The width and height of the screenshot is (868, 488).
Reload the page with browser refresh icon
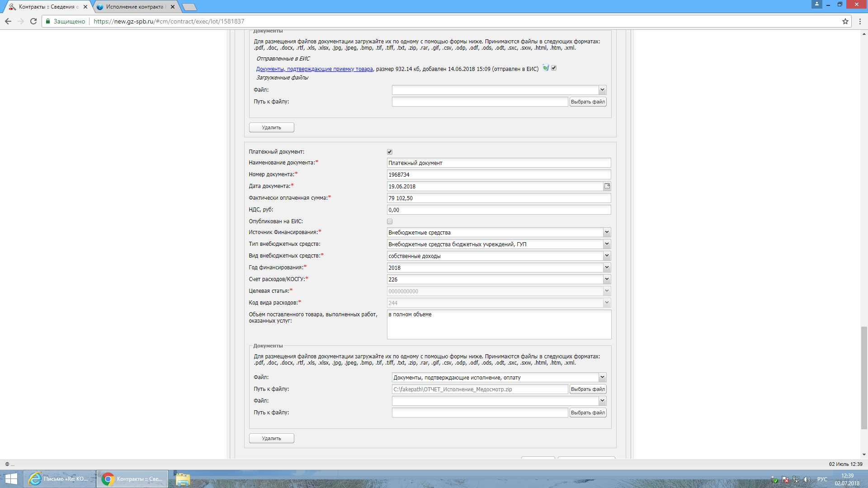[x=33, y=21]
